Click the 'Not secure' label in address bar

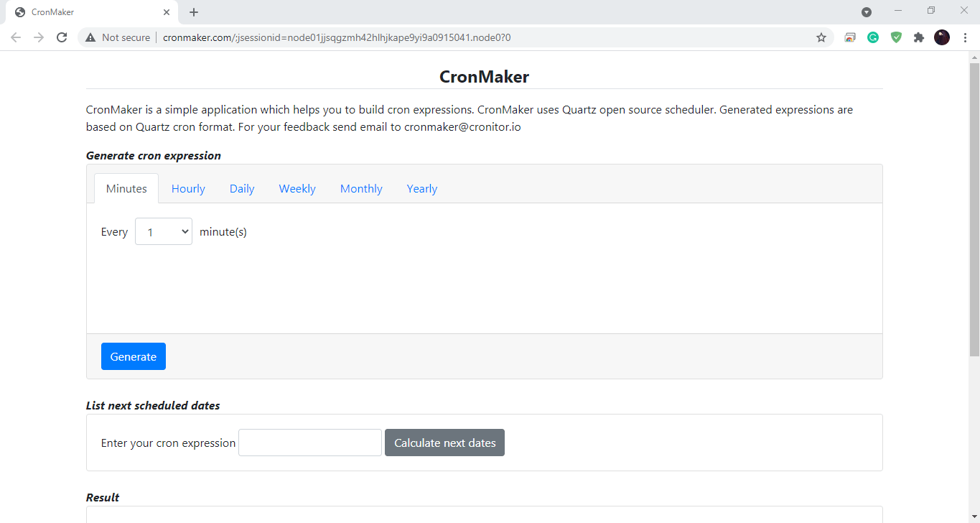pos(126,37)
